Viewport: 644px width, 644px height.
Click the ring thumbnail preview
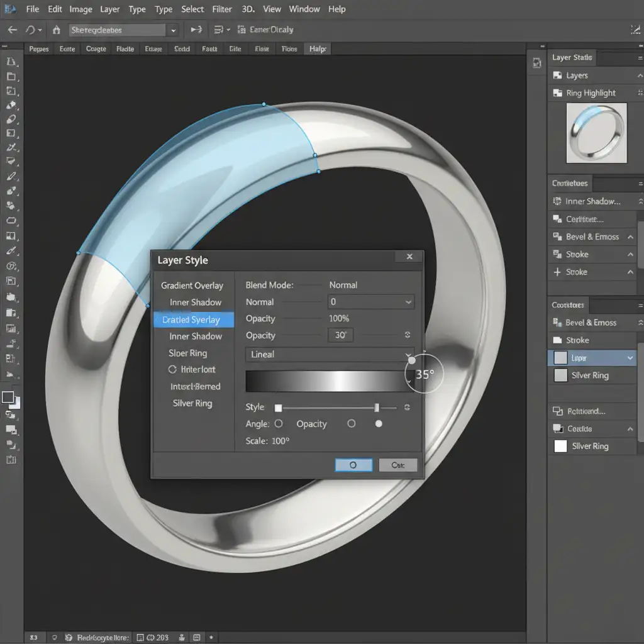(x=596, y=133)
